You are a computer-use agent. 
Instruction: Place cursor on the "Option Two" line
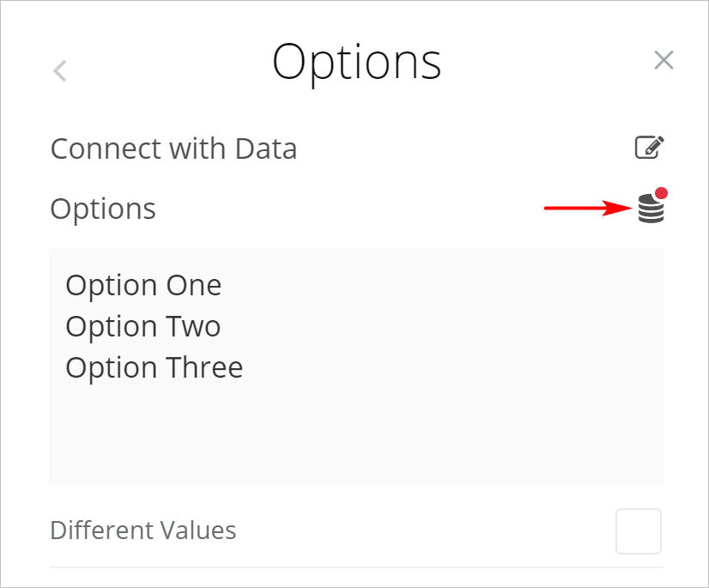coord(143,326)
